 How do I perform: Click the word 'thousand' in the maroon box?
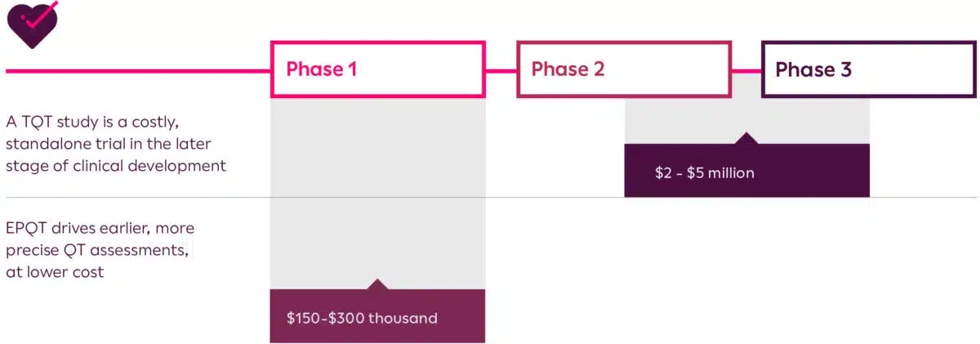pyautogui.click(x=403, y=318)
